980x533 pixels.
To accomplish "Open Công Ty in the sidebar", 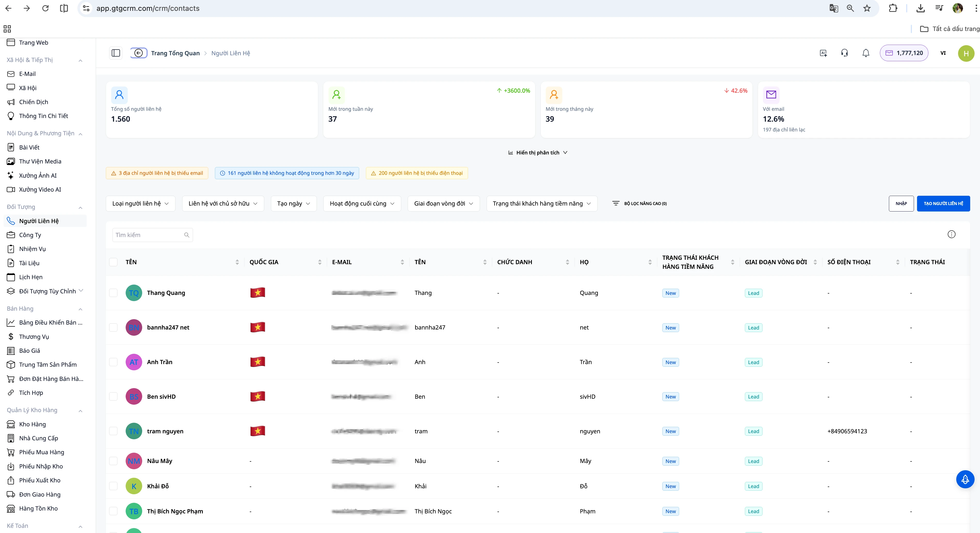I will tap(30, 235).
